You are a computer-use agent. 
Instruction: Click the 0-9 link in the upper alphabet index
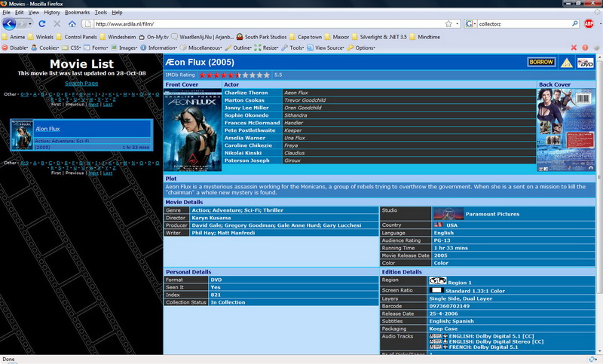click(25, 94)
